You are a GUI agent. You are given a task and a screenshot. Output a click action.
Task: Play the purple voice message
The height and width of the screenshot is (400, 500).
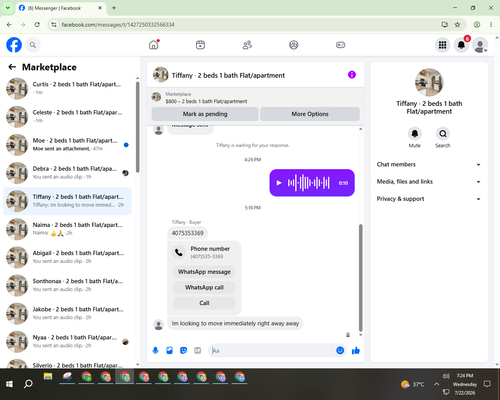279,183
